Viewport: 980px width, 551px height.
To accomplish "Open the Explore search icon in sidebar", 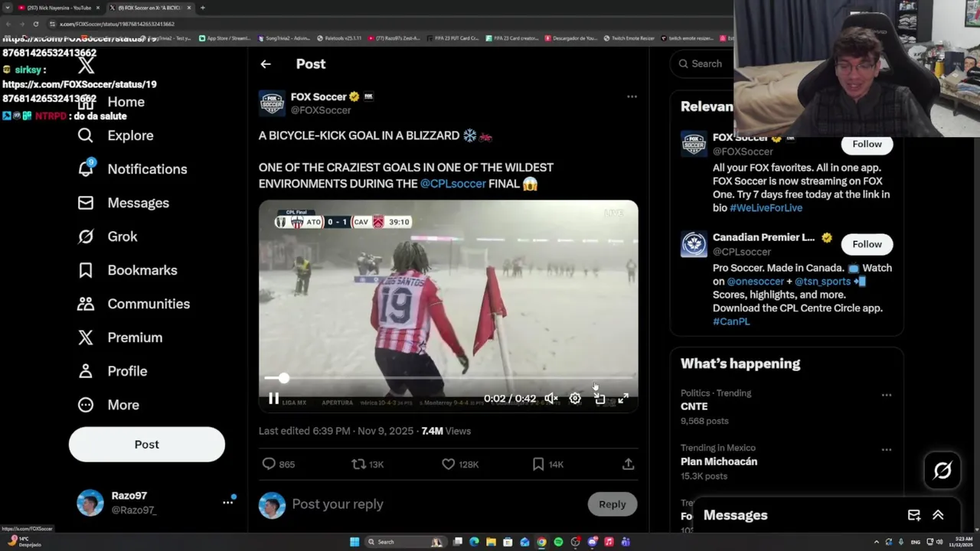I will [x=85, y=135].
